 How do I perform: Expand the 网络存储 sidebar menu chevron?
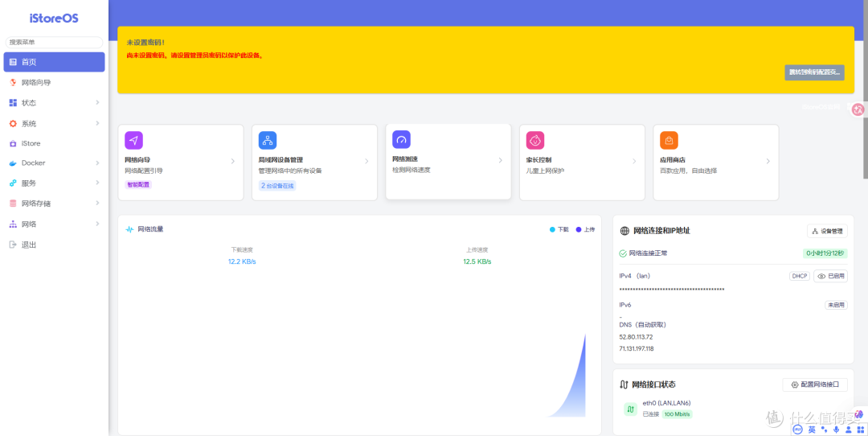coord(97,204)
